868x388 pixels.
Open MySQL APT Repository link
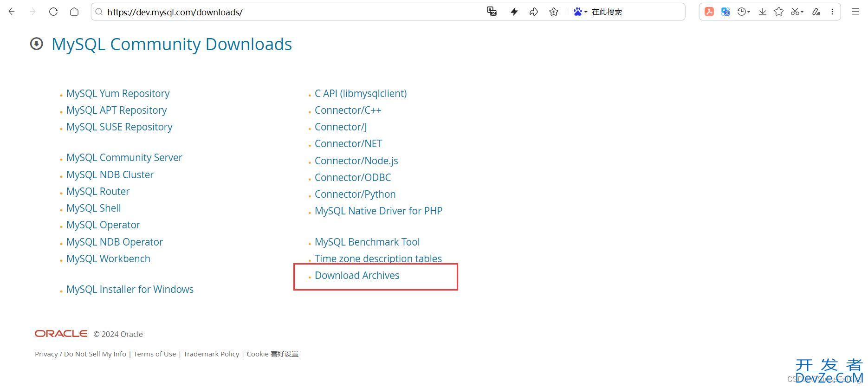click(x=117, y=110)
